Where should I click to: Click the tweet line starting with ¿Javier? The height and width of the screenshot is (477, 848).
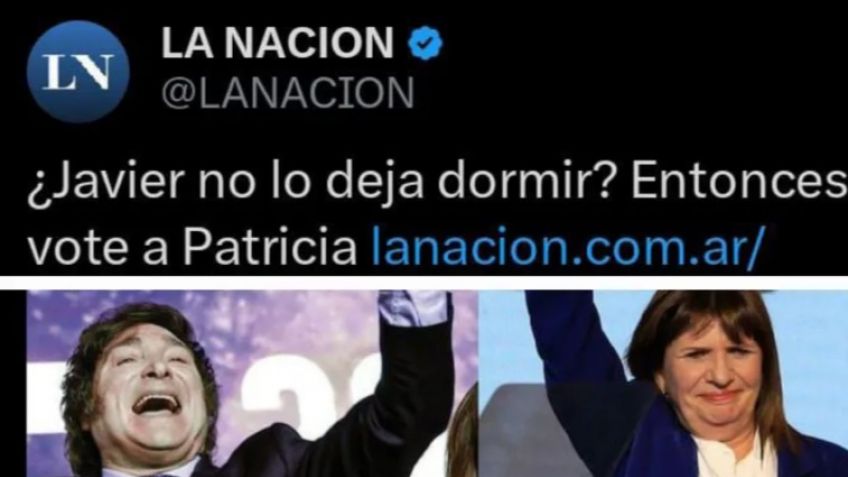click(x=437, y=184)
